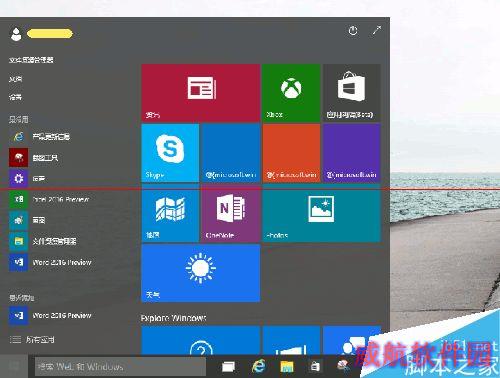Open the Store (Beta) shopping bag tile
This screenshot has height=378, width=500.
pos(352,93)
